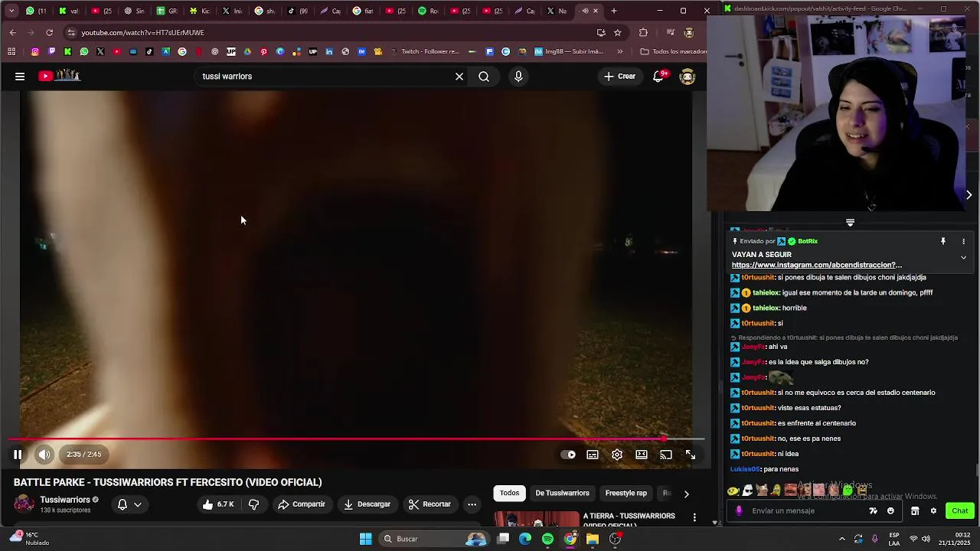Screen dimensions: 980x551
Task: Open the Windows Start menu
Action: tap(365, 539)
